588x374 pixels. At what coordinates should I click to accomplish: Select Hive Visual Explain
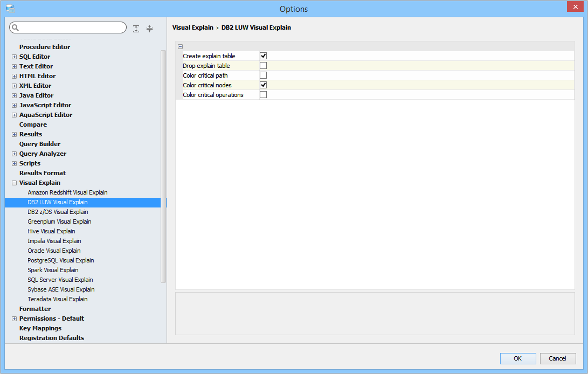(51, 231)
